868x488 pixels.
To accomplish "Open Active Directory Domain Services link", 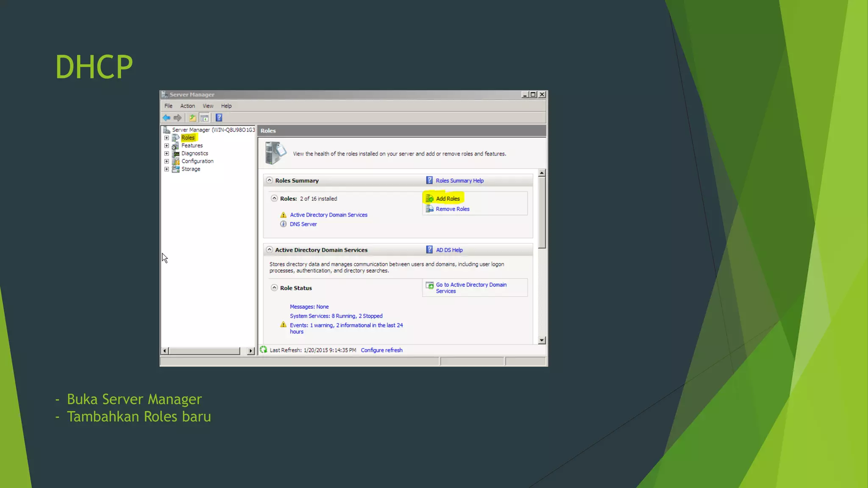I will [328, 215].
